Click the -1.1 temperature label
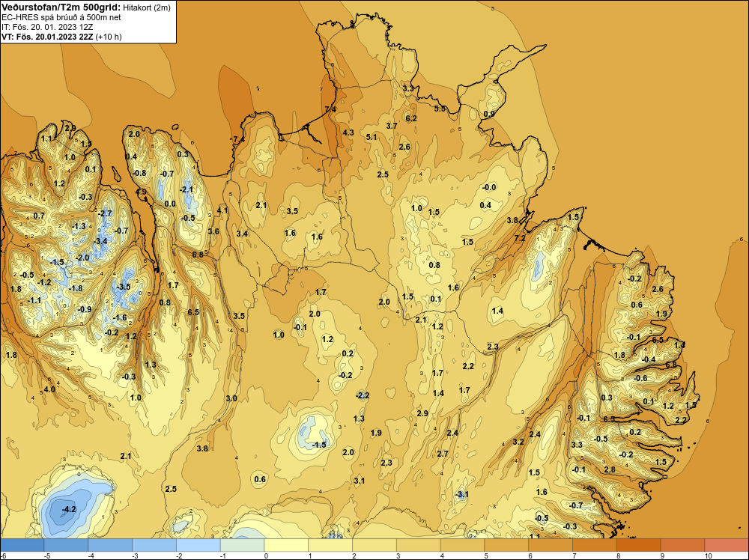 tap(34, 300)
